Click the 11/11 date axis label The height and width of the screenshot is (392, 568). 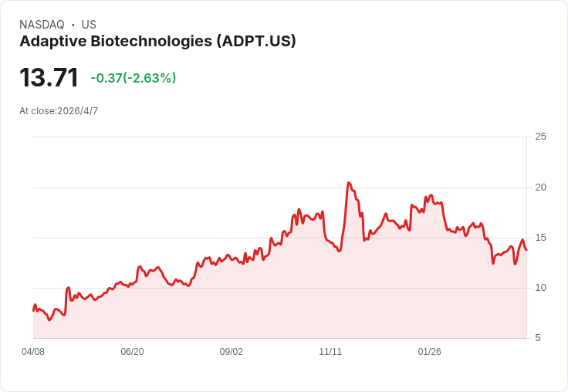330,352
